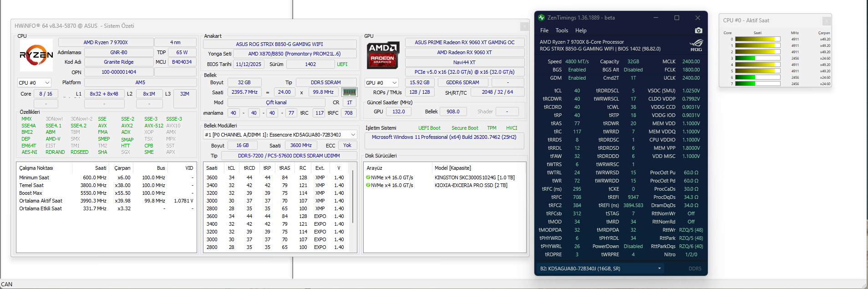Click the Secure Boot label

(x=465, y=128)
